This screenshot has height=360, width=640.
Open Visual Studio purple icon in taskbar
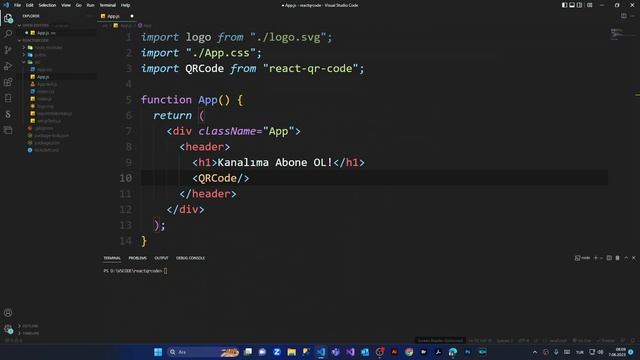coord(350,352)
